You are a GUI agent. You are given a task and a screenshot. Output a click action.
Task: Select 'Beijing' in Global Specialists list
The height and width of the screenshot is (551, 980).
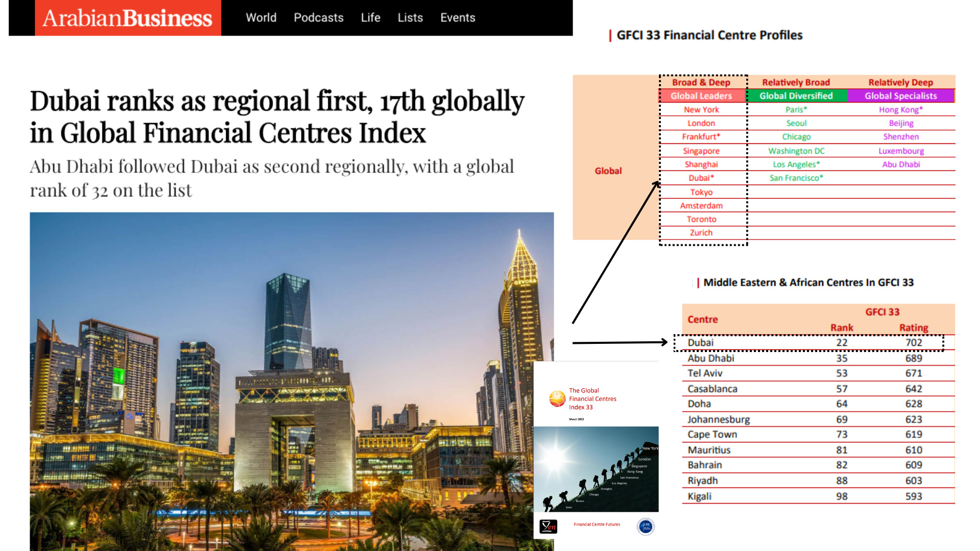pyautogui.click(x=901, y=123)
